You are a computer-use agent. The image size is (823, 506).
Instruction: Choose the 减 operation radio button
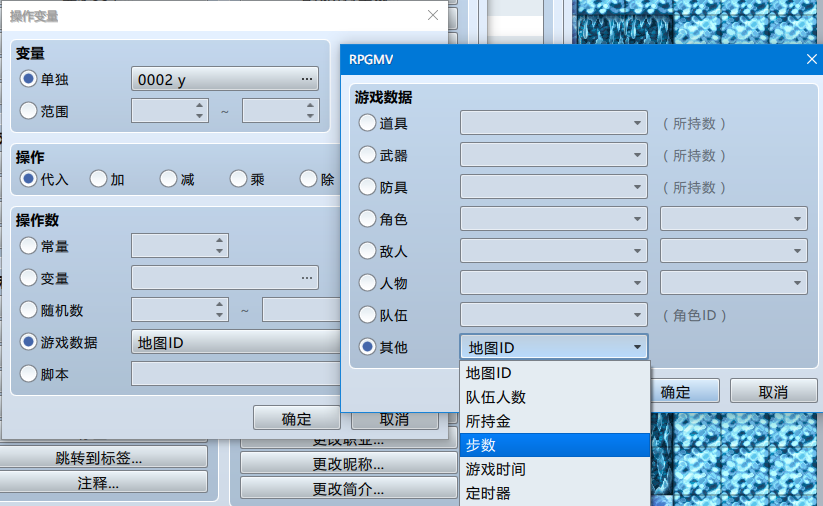coord(168,179)
